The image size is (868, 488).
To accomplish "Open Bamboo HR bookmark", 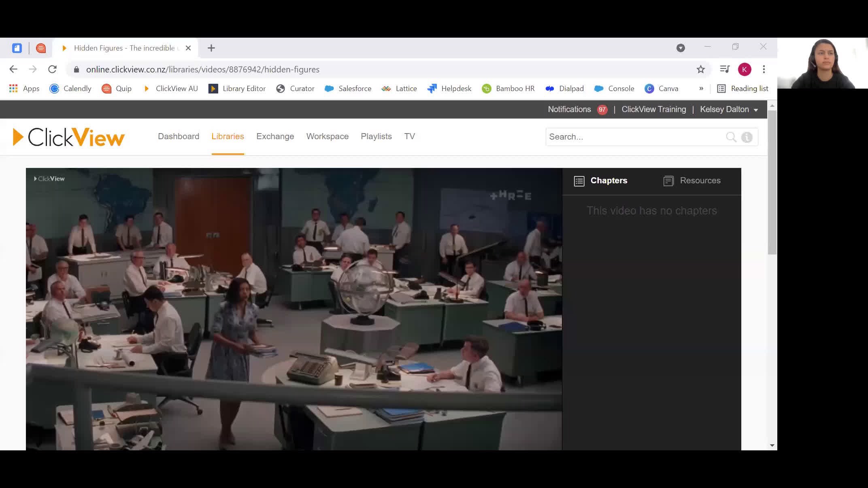I will 508,89.
